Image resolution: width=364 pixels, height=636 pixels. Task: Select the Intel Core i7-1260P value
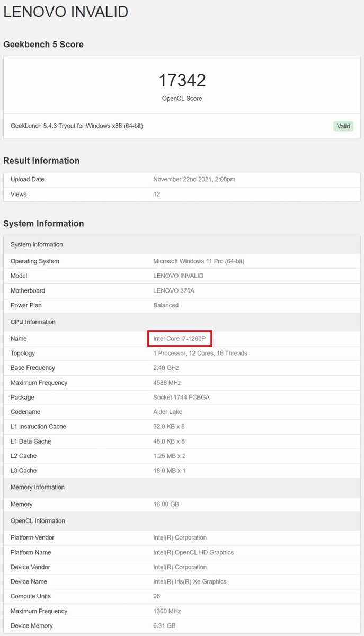pyautogui.click(x=179, y=339)
